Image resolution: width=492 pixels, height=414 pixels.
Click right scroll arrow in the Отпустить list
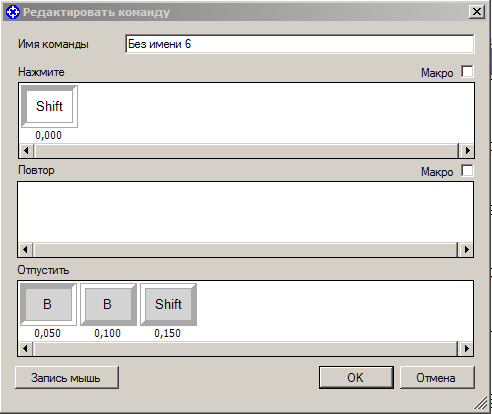(x=466, y=349)
